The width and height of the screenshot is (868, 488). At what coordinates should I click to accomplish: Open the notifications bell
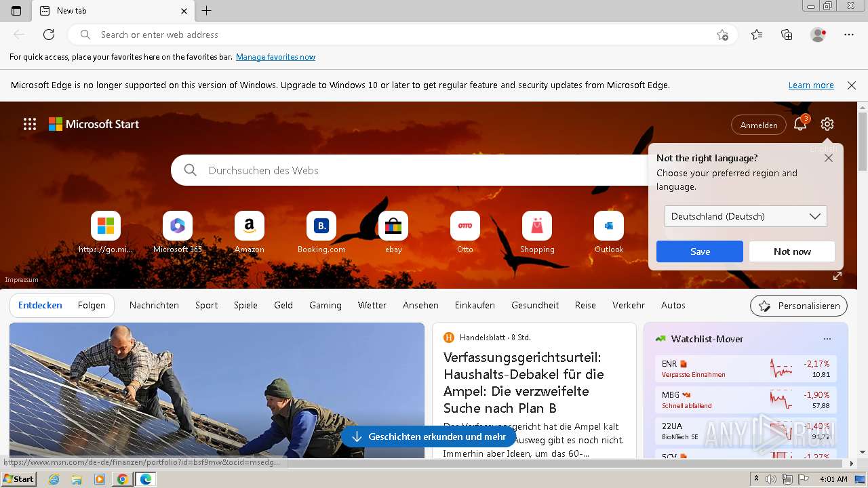click(800, 124)
